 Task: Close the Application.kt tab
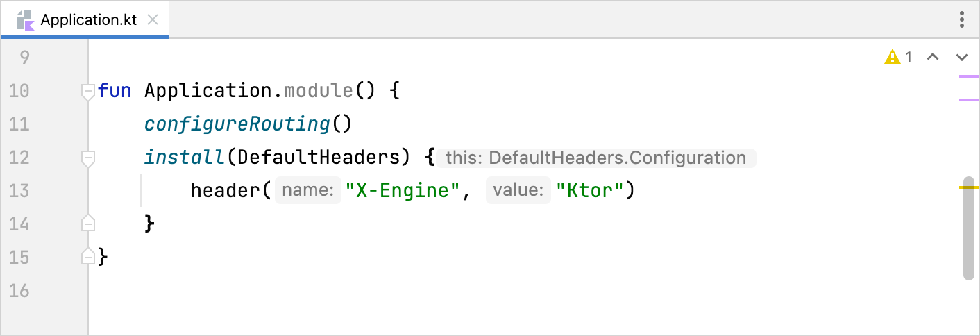(154, 19)
